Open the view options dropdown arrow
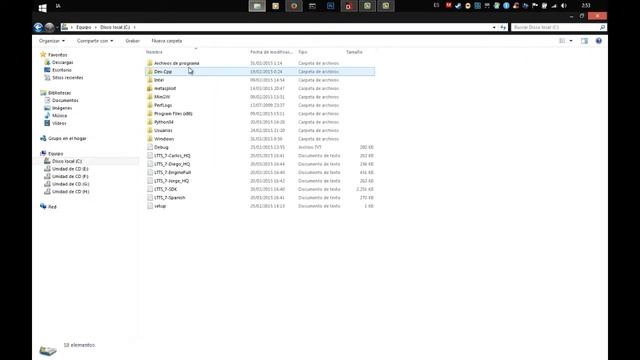640x360 pixels. pyautogui.click(x=571, y=41)
